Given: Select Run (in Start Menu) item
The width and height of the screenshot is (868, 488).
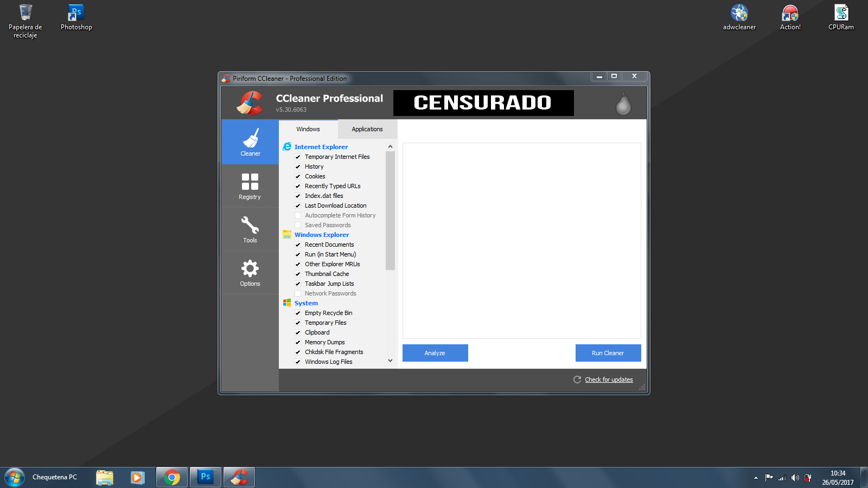Looking at the screenshot, I should [330, 254].
